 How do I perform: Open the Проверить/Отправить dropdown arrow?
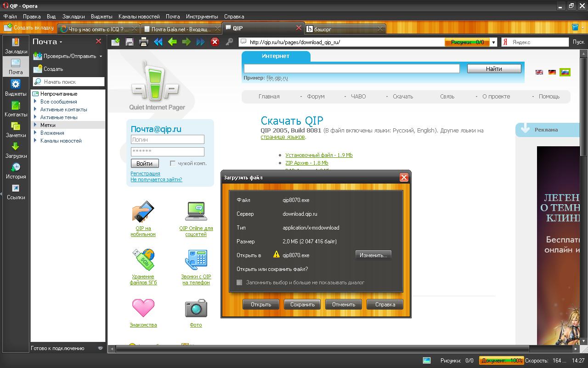point(101,57)
